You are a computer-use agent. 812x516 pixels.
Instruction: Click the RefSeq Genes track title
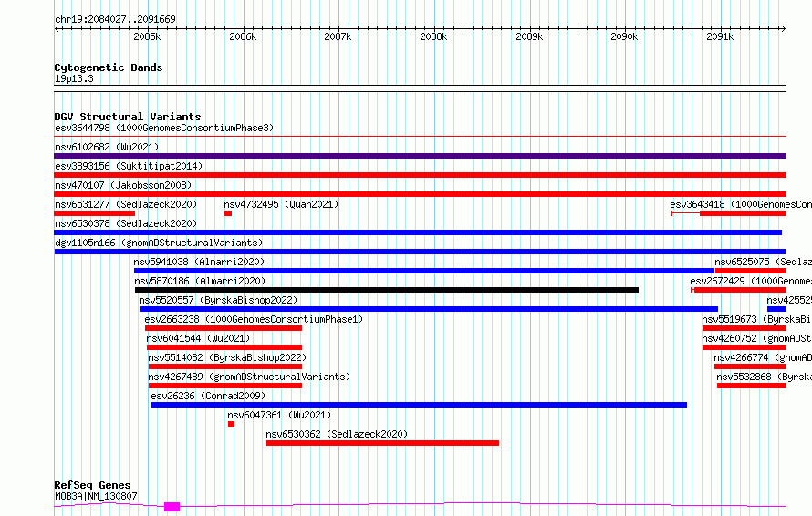(x=92, y=485)
